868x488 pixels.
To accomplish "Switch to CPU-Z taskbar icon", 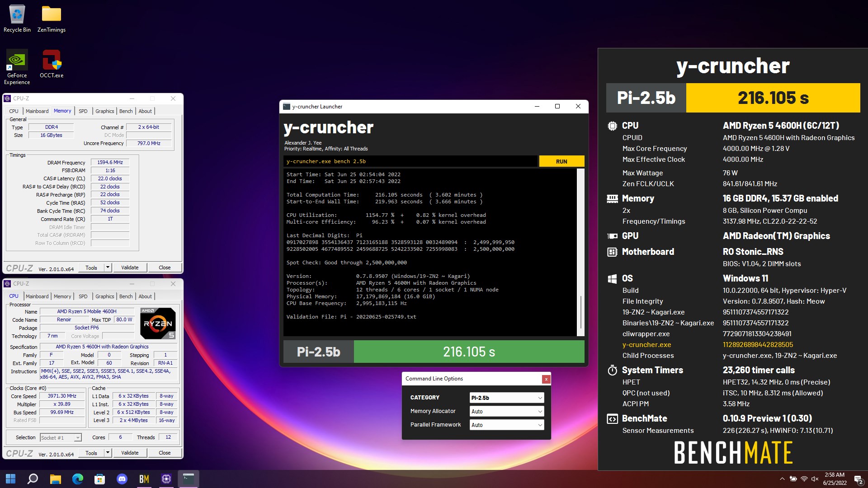I will point(166,479).
